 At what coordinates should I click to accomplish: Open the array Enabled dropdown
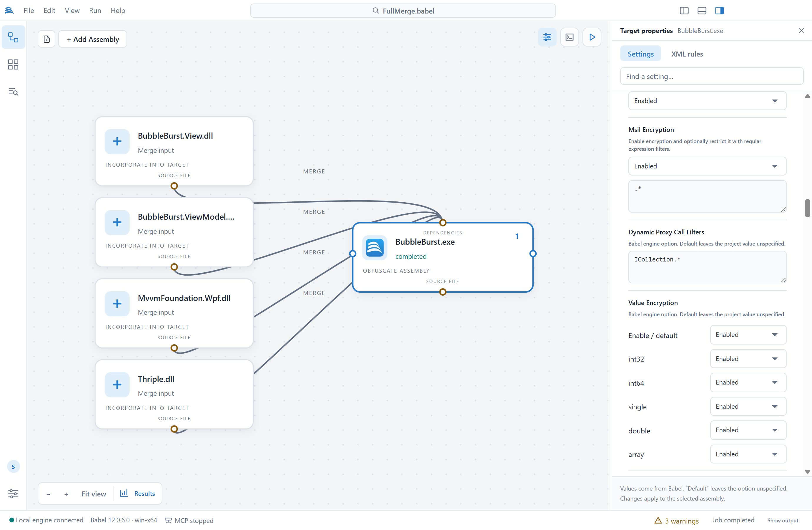tap(748, 454)
